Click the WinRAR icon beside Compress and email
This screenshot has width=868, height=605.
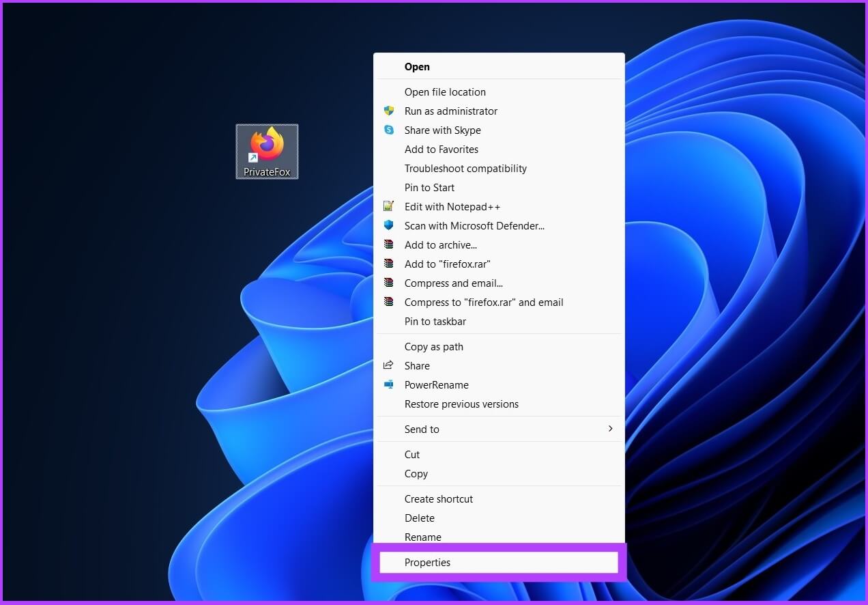tap(389, 283)
